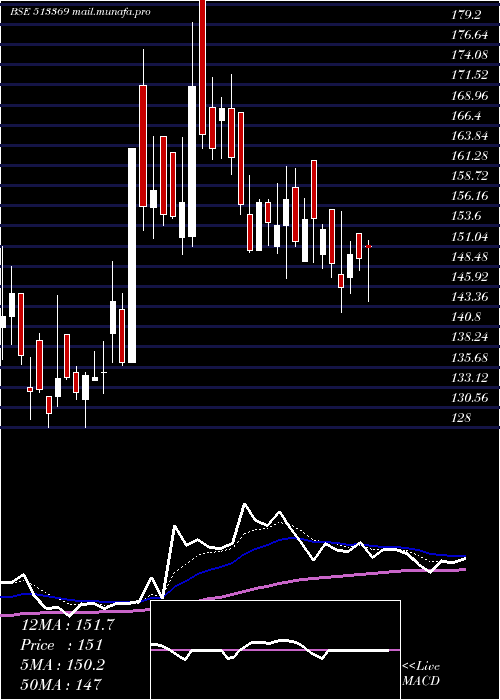Click the 138.24 price axis label
This screenshot has width=500, height=700.
pyautogui.click(x=469, y=337)
